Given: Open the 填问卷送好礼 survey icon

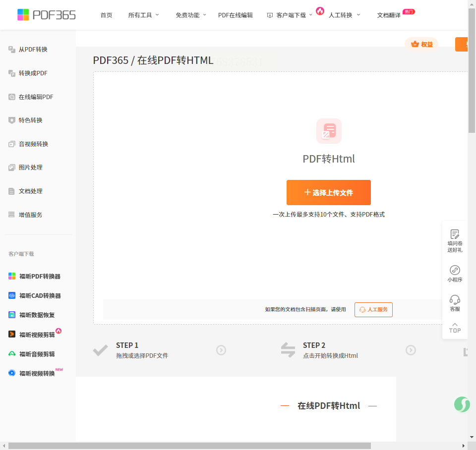Looking at the screenshot, I should point(455,234).
